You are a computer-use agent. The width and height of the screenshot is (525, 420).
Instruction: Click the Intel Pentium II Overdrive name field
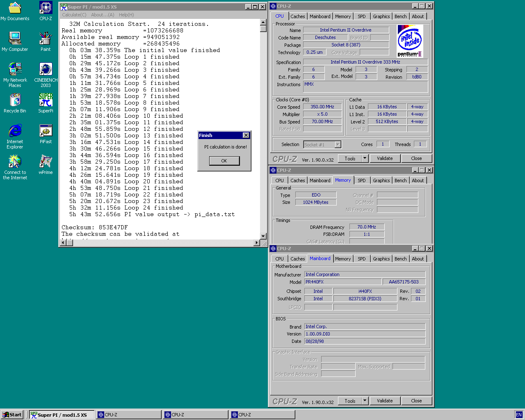346,30
